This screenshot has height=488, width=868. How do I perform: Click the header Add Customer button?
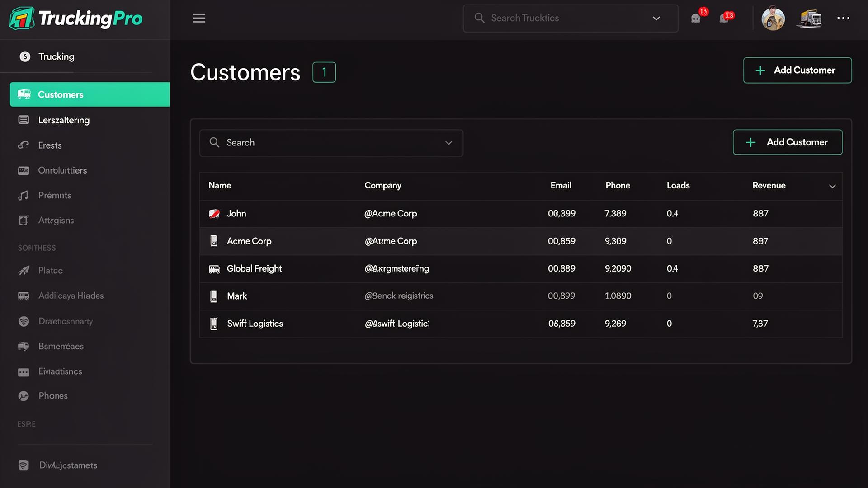tap(797, 70)
